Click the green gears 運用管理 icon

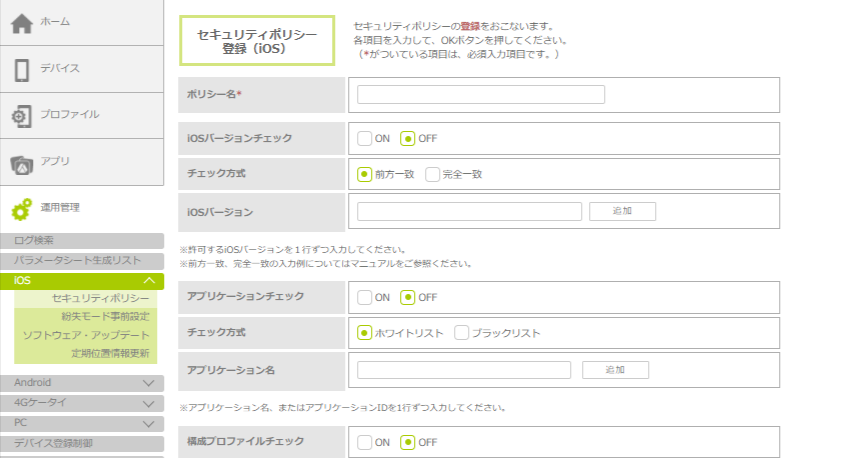pos(22,209)
